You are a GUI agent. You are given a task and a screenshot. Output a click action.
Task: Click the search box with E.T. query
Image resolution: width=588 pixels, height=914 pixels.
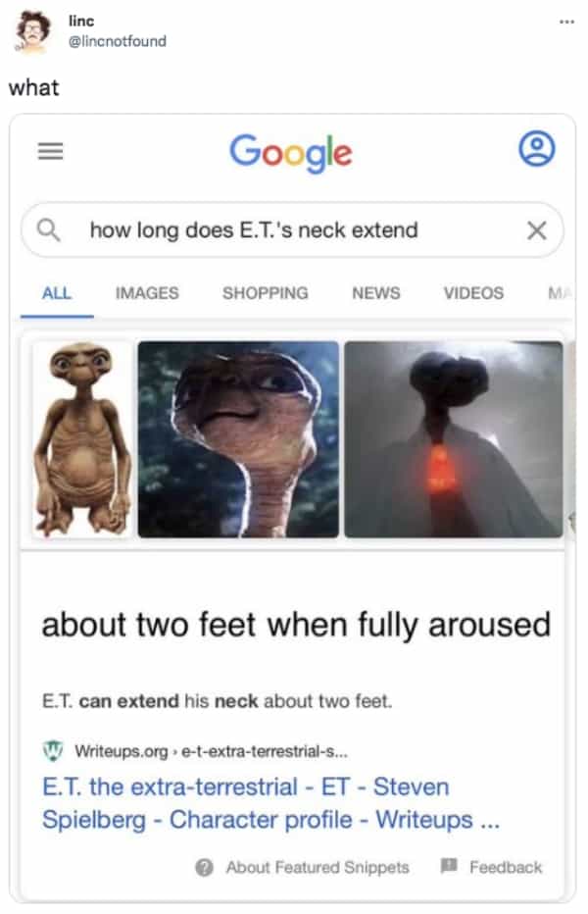point(293,229)
